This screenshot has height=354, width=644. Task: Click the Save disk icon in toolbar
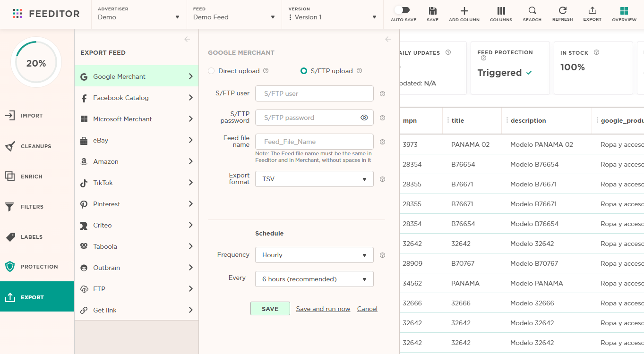(432, 11)
